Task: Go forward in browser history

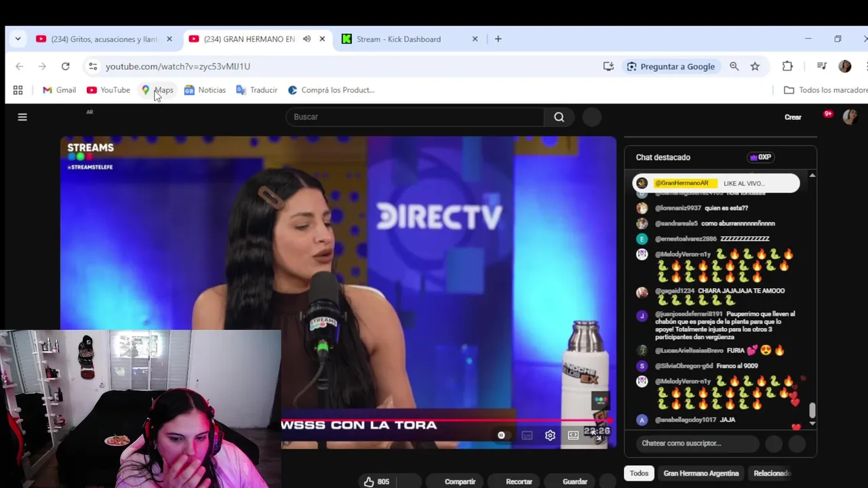Action: tap(42, 66)
